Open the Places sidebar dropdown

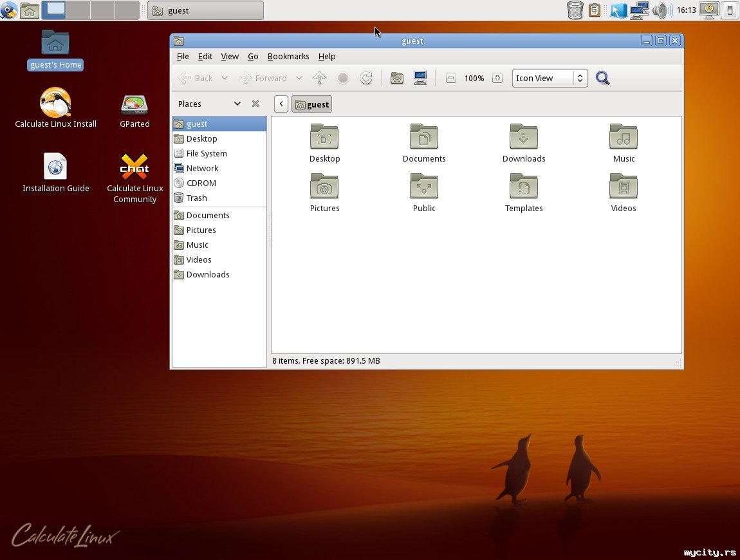237,104
